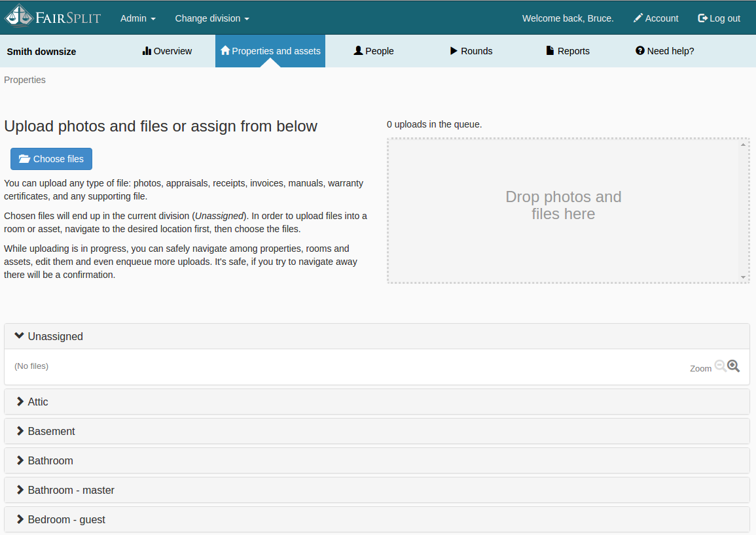Click the Log out link
Screen dimensions: 756x535
click(x=719, y=18)
